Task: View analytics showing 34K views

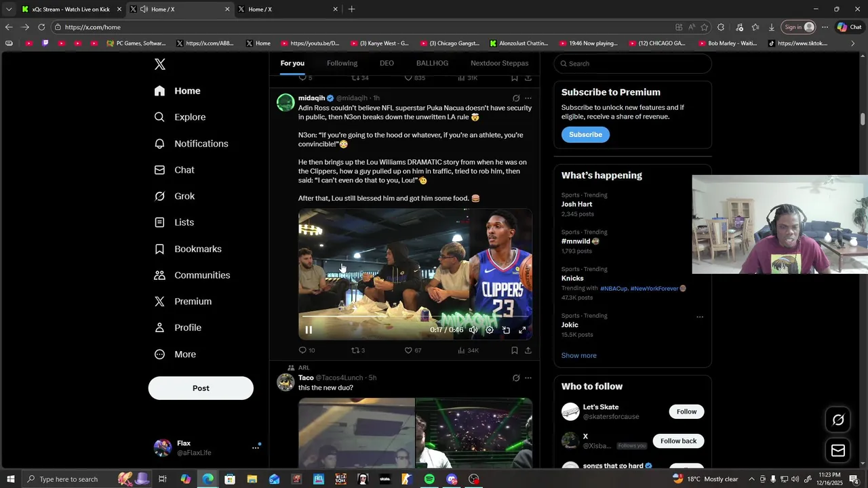Action: (x=468, y=350)
